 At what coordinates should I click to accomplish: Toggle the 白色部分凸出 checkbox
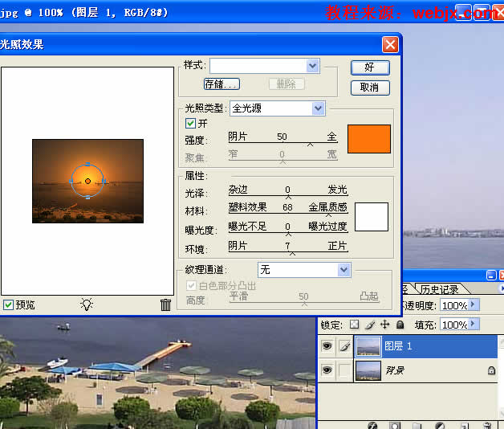(191, 285)
